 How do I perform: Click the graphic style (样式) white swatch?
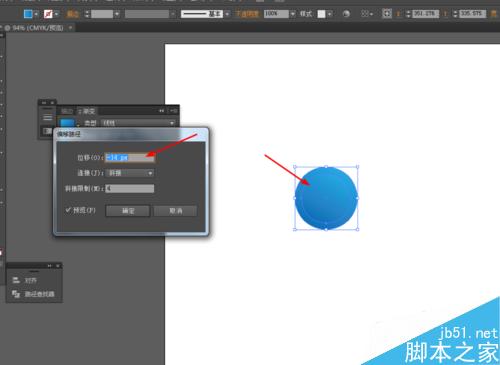click(x=321, y=14)
